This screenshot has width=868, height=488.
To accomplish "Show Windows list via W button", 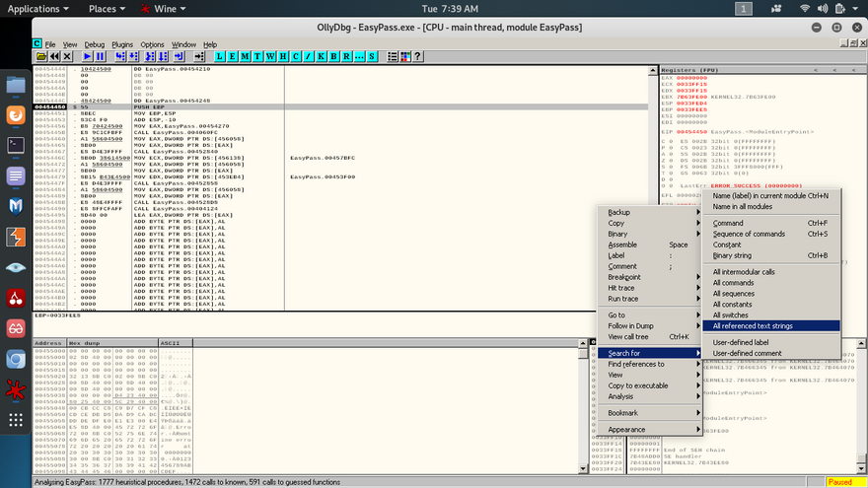I will (270, 56).
